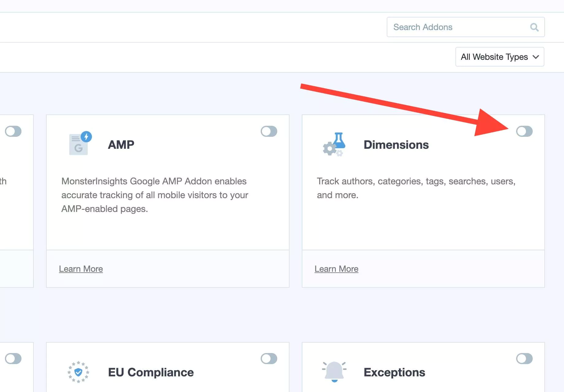Open the All Website Types dropdown
Image resolution: width=564 pixels, height=392 pixels.
[500, 57]
